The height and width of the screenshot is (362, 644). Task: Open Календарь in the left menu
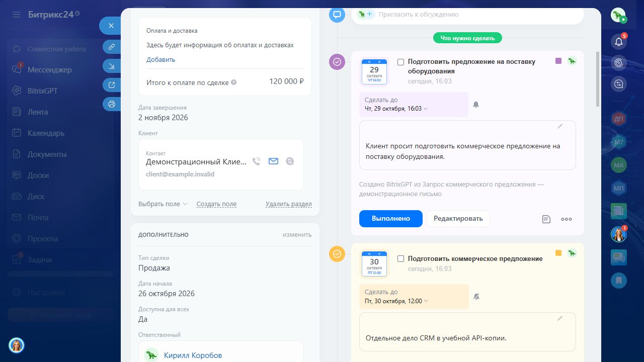click(46, 133)
